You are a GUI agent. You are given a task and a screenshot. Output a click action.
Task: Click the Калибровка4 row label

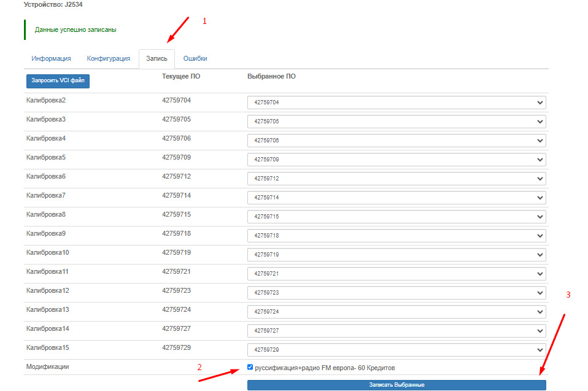pos(46,138)
